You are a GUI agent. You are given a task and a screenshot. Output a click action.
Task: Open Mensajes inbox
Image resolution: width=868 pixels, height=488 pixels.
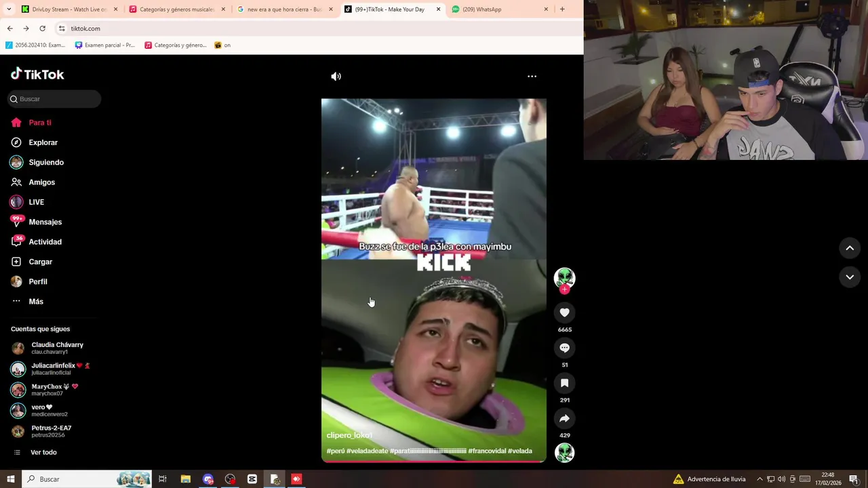pos(36,222)
